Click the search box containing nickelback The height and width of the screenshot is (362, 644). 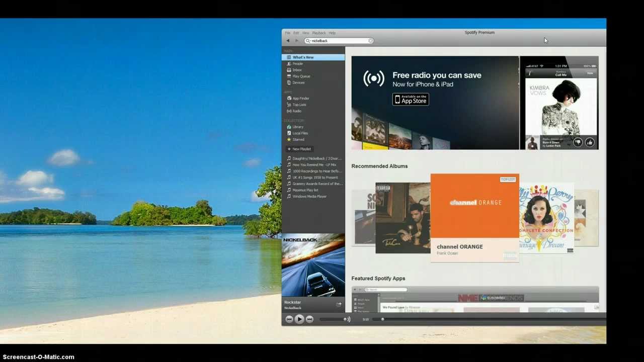(339, 41)
